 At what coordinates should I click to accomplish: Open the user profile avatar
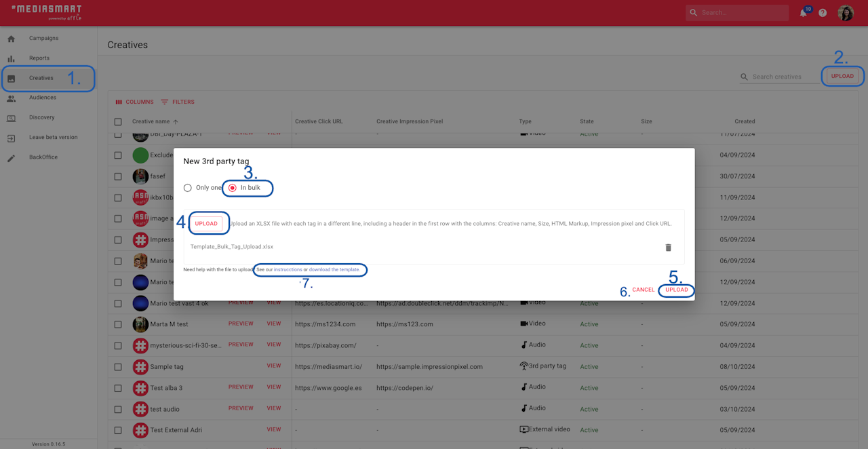tap(846, 13)
